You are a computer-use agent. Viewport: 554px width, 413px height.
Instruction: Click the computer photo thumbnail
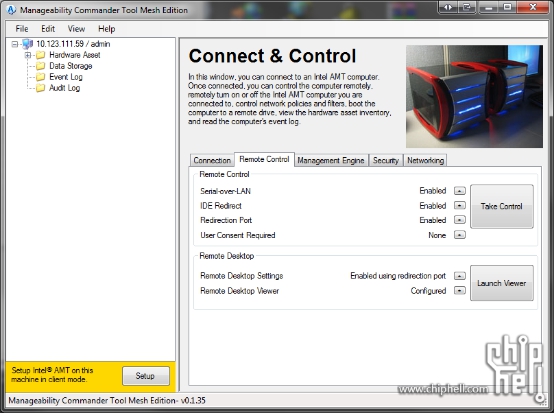474,96
